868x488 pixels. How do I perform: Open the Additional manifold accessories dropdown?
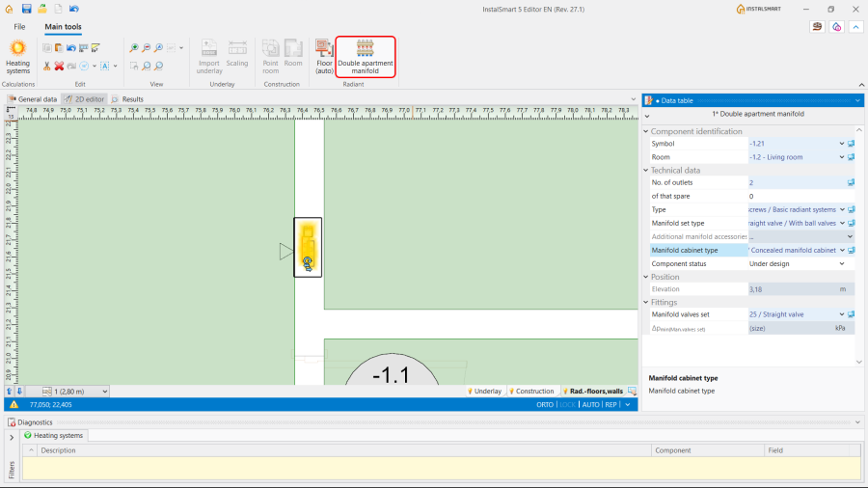(850, 237)
